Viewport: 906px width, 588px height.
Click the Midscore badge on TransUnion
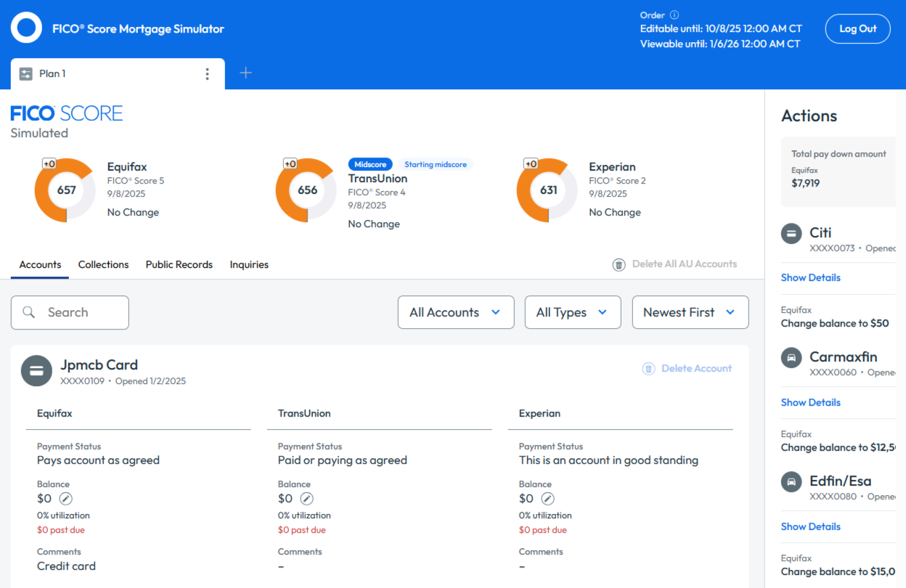(x=370, y=165)
